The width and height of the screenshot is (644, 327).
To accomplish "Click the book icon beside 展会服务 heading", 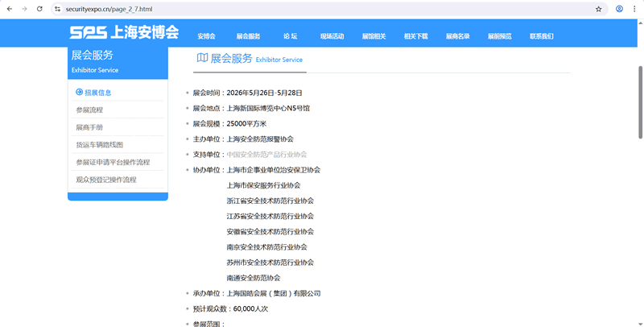I will pos(202,58).
